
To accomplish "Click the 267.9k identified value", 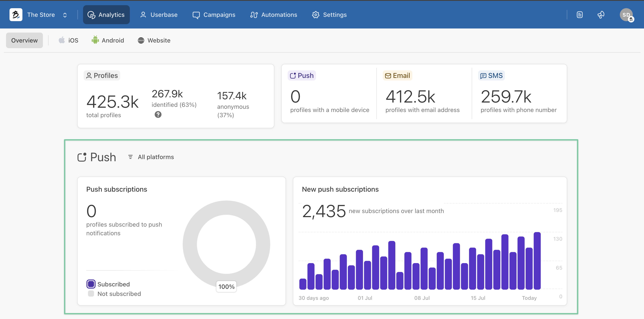I will coord(167,94).
